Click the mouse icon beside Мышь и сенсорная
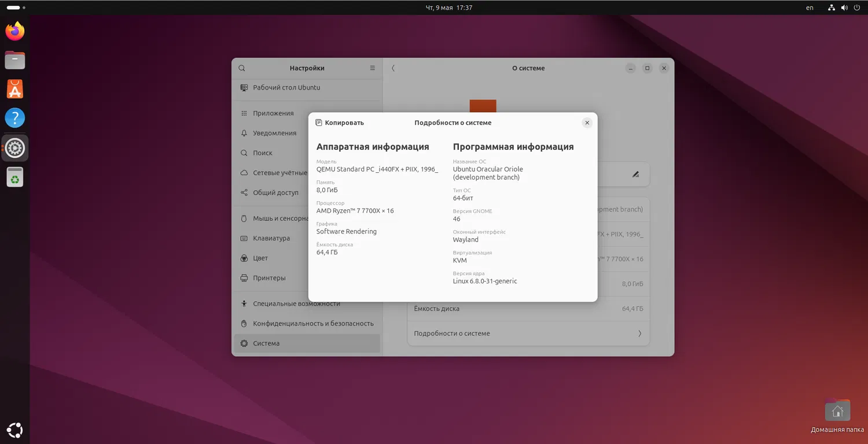The width and height of the screenshot is (868, 444). [x=244, y=219]
